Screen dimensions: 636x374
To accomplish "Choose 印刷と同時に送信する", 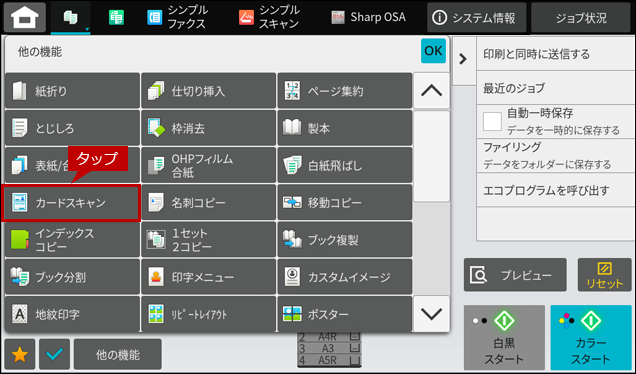I will click(x=556, y=54).
